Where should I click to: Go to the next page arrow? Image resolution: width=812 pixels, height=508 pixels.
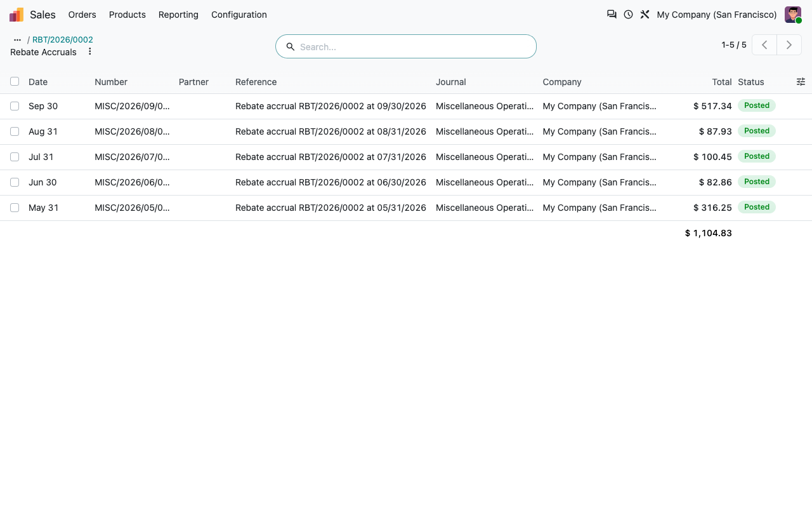coord(789,45)
